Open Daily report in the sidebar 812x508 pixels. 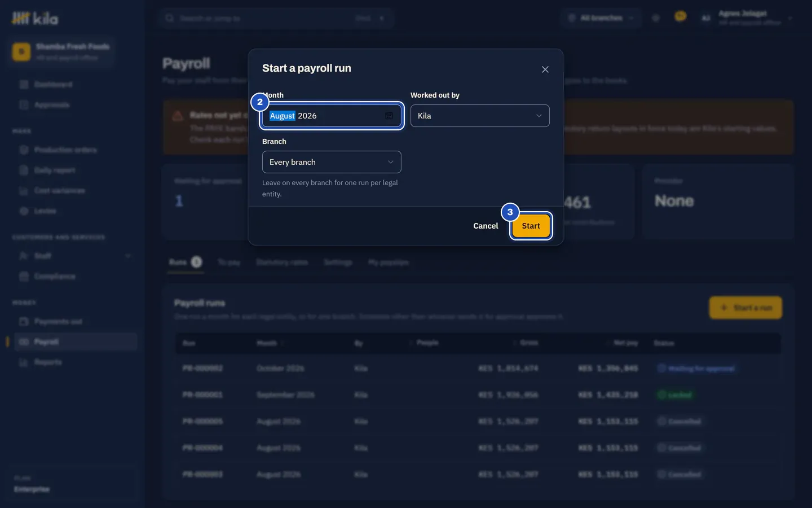click(74, 170)
